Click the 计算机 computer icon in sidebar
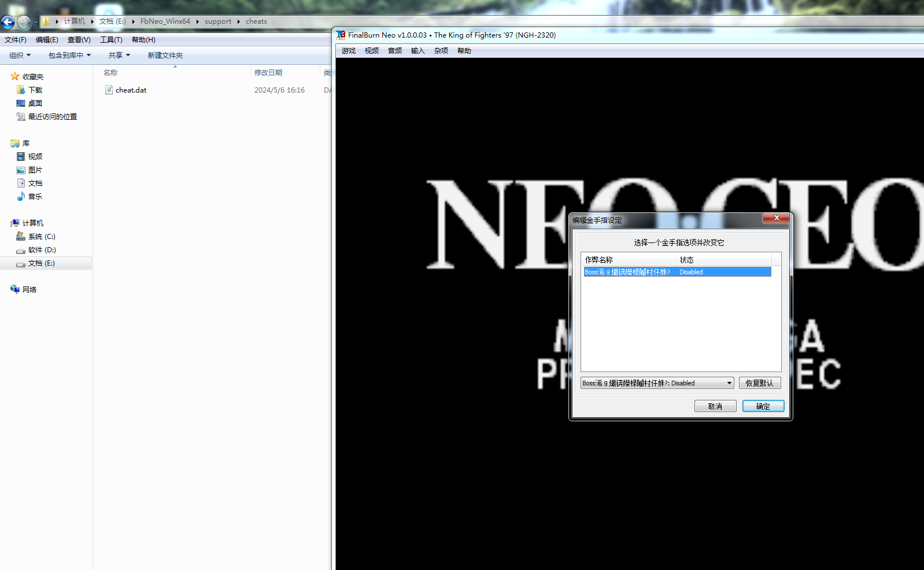 click(x=15, y=223)
